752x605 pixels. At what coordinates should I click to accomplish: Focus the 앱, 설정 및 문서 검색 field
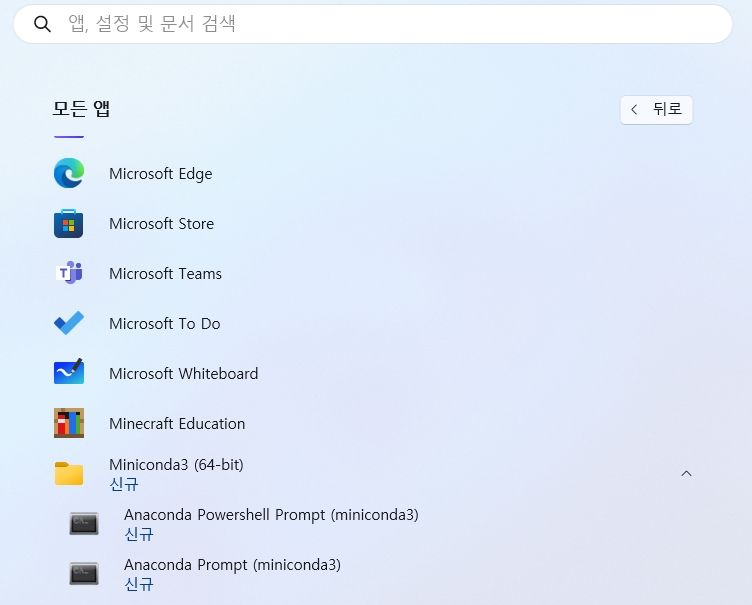coord(373,24)
